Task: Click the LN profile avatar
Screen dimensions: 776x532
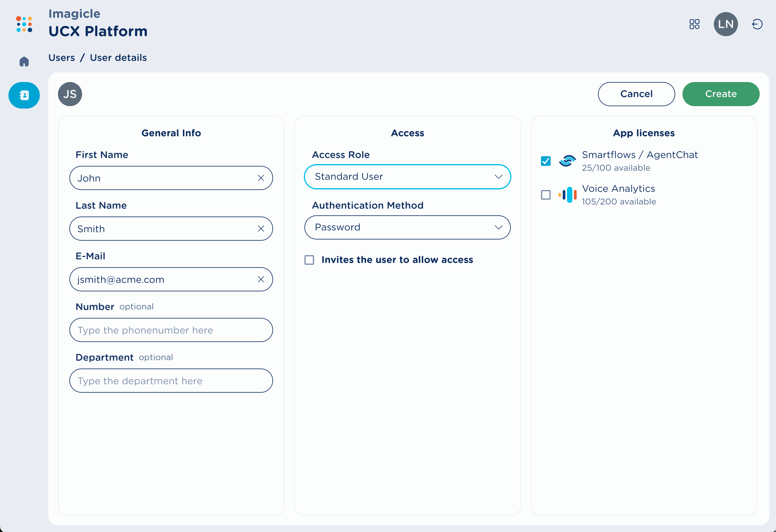Action: (x=725, y=24)
